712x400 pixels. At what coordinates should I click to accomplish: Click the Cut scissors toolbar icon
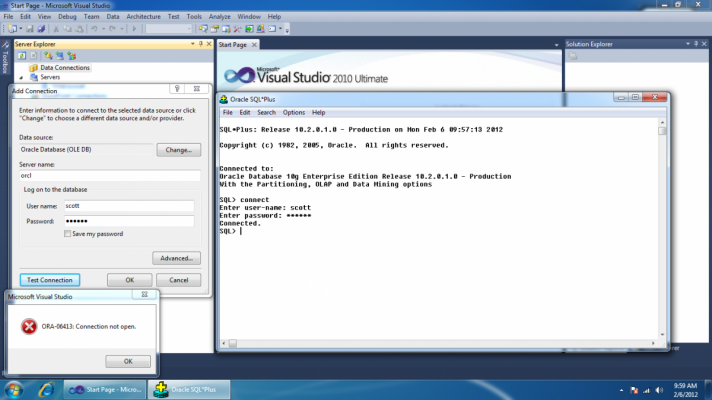tap(56, 29)
